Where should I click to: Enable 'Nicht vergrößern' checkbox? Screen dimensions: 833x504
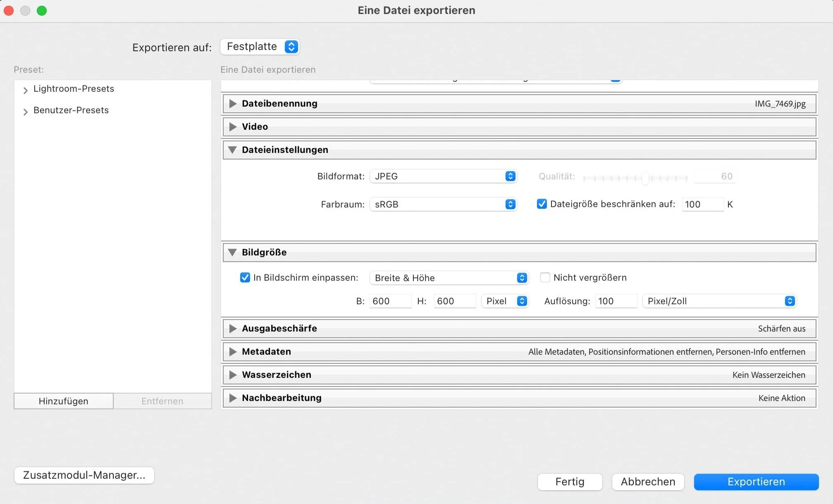[545, 277]
